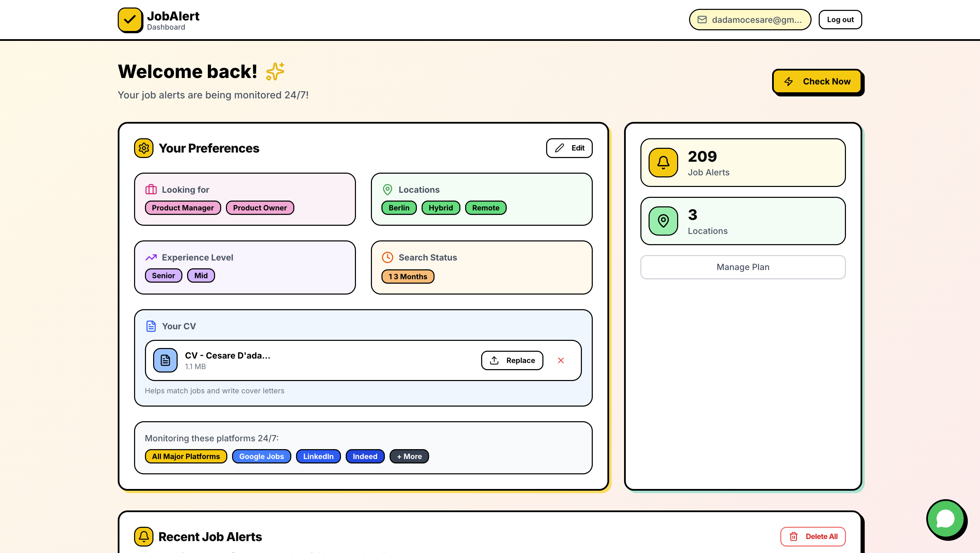Toggle the Berlin location pill
Viewport: 980px width, 553px height.
[x=399, y=208]
